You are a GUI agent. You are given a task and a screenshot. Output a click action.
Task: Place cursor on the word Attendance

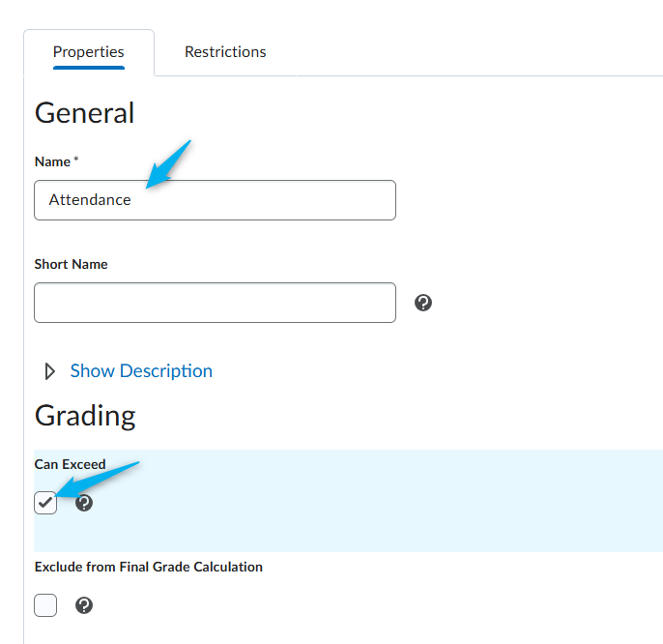click(x=90, y=200)
